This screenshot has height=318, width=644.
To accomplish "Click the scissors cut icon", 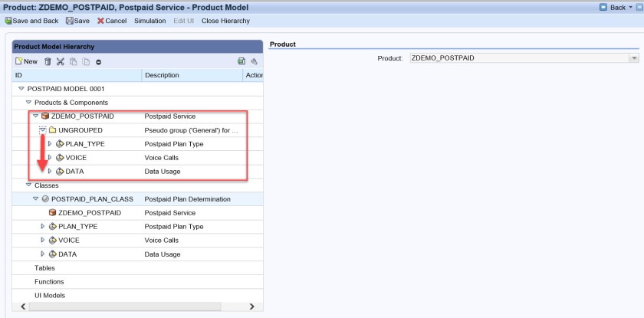I will click(61, 61).
